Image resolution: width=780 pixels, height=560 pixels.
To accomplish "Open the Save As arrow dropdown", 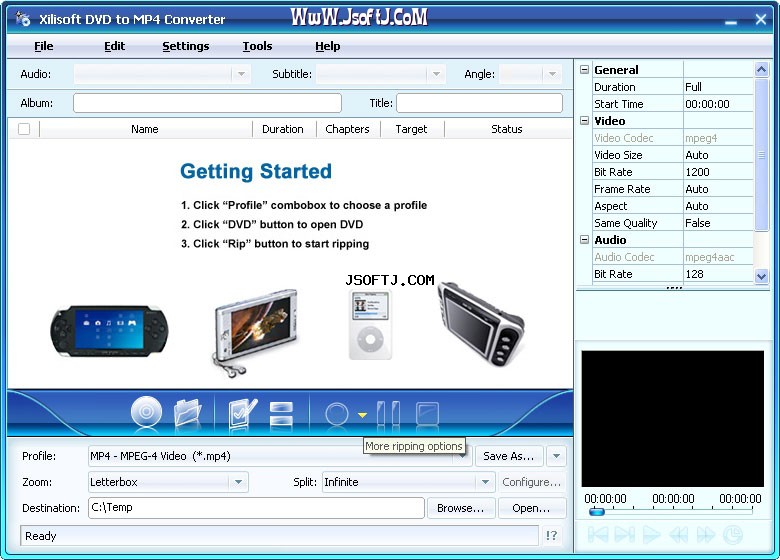I will point(556,456).
